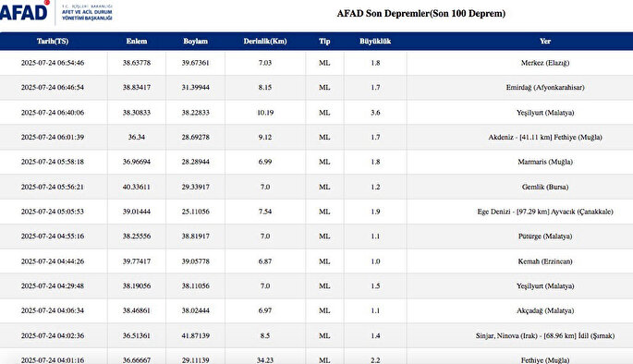Click the Derinlik(Km) column header
The width and height of the screenshot is (633, 364).
(x=265, y=42)
